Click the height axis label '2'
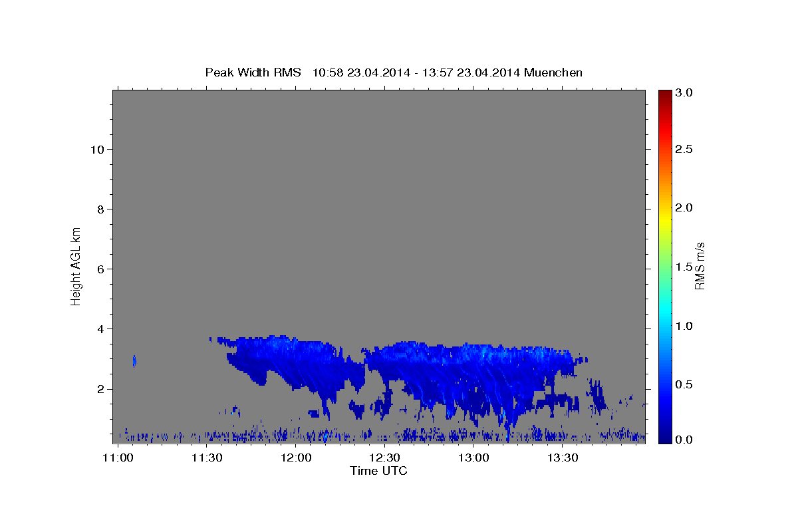 (x=100, y=388)
